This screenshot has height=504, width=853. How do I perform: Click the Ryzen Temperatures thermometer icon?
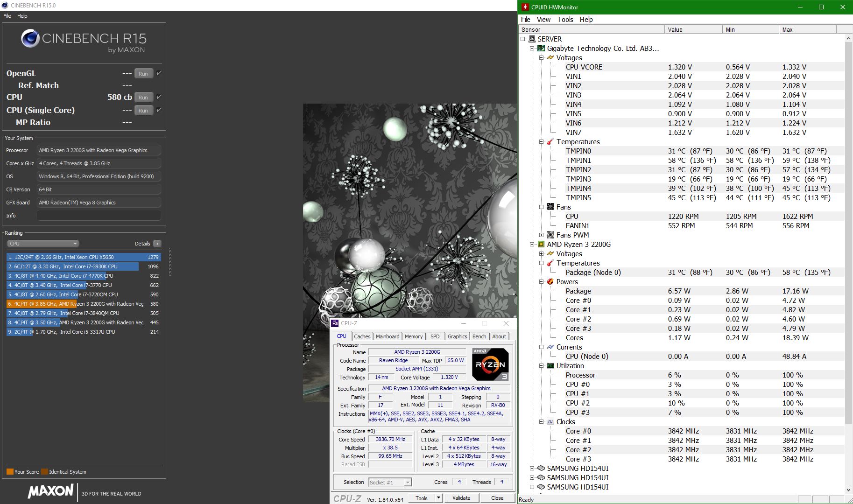550,263
